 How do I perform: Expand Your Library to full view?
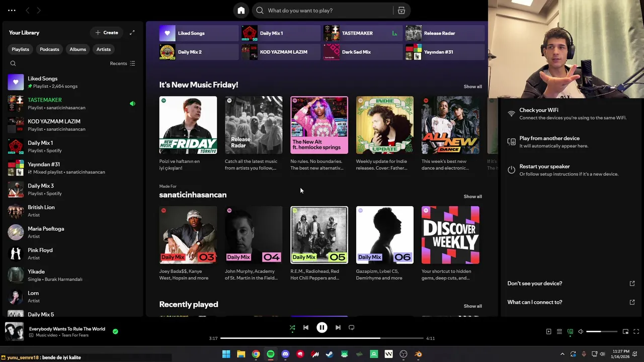132,33
